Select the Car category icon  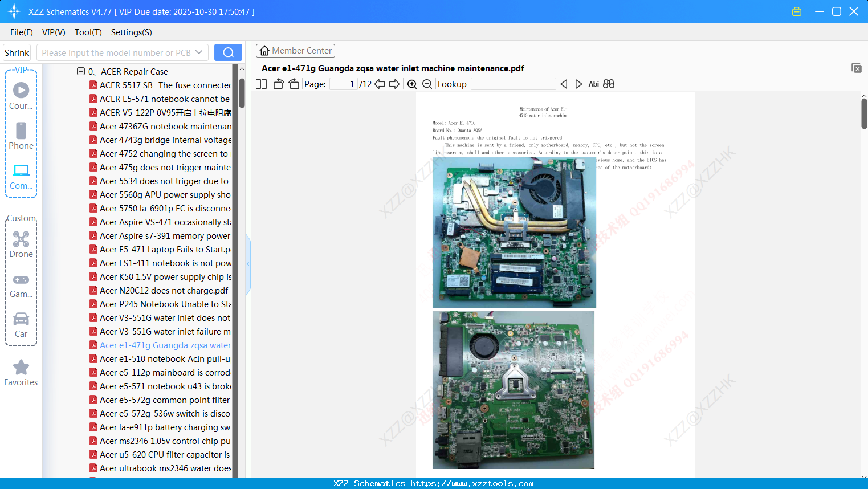coord(21,324)
